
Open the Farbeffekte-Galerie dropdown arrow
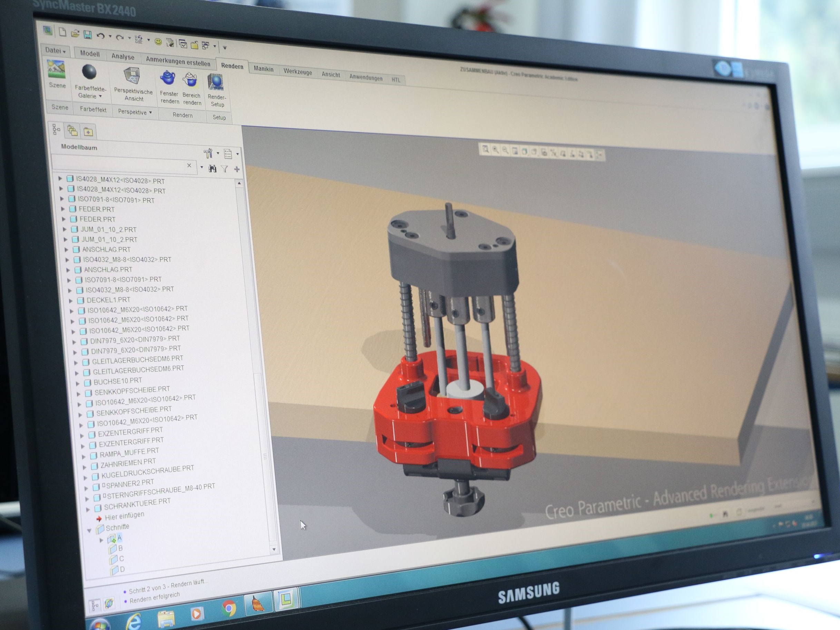point(100,97)
